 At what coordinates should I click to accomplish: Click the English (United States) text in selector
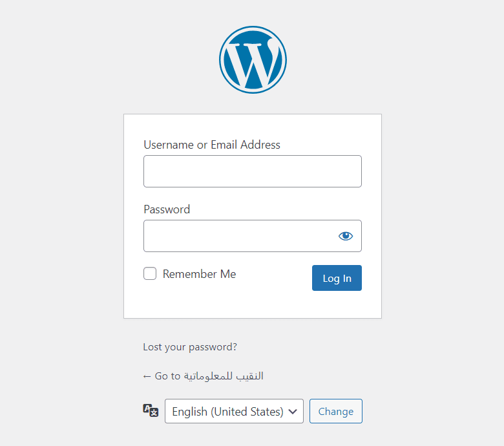point(227,412)
